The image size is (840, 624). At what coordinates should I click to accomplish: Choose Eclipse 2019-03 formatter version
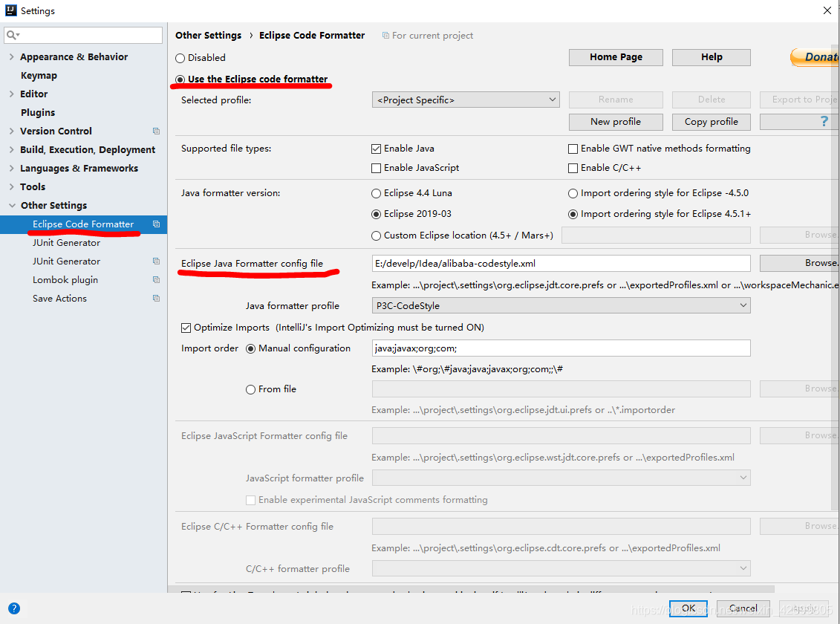point(376,214)
